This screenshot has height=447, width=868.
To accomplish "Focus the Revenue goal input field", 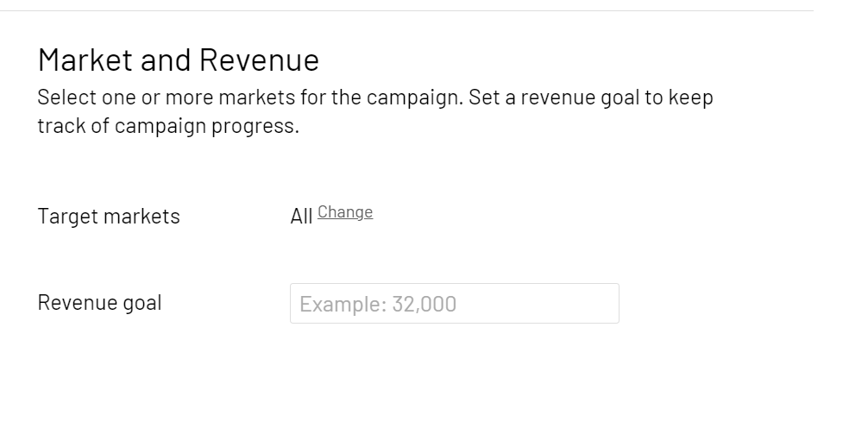I will click(x=454, y=304).
